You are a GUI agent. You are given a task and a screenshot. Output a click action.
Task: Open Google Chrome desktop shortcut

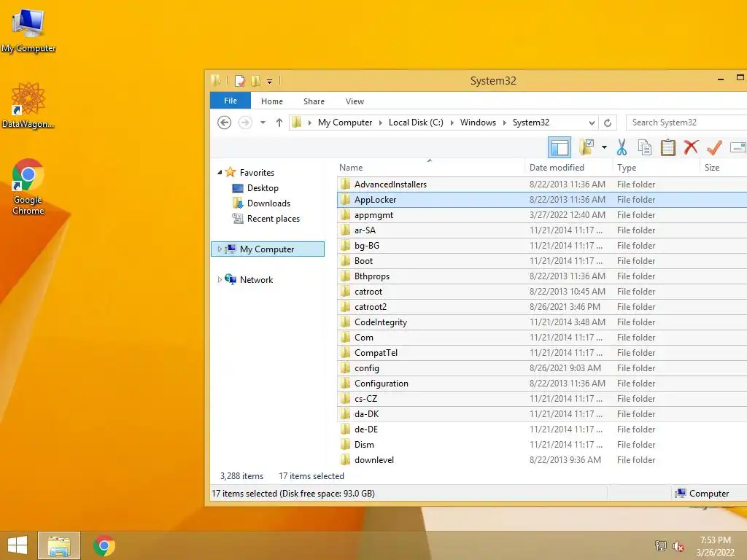pyautogui.click(x=28, y=187)
